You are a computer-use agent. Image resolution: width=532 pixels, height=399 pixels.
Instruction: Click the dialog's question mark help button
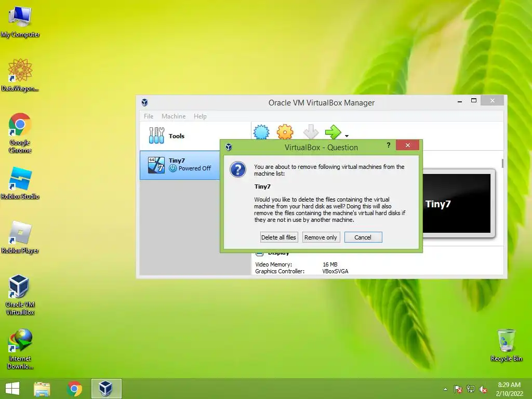(x=389, y=145)
